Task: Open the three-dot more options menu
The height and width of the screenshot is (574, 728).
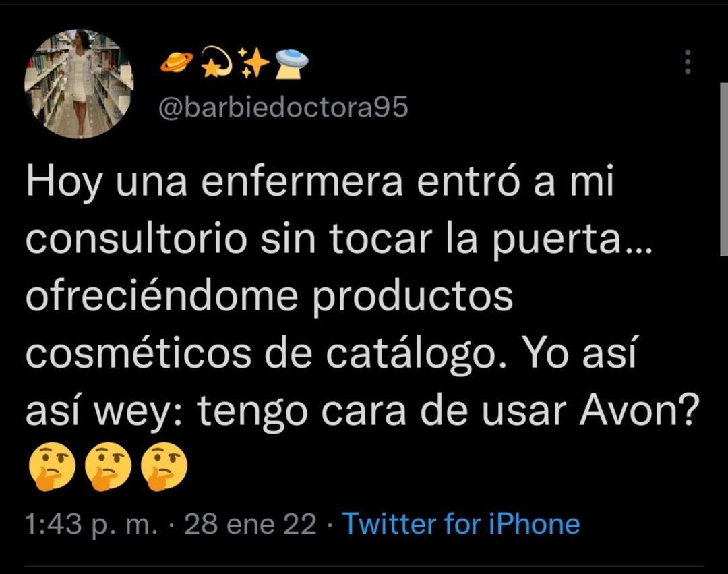Action: (x=688, y=62)
